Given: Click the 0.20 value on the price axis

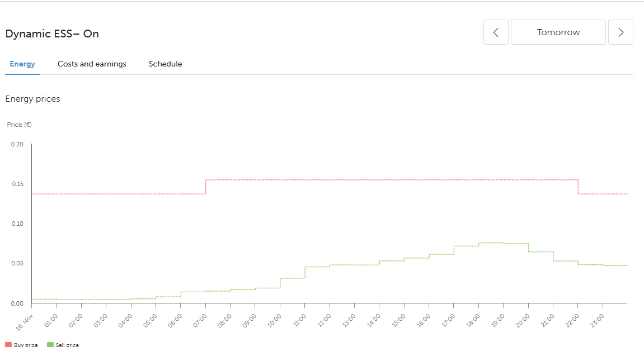Looking at the screenshot, I should coord(17,144).
